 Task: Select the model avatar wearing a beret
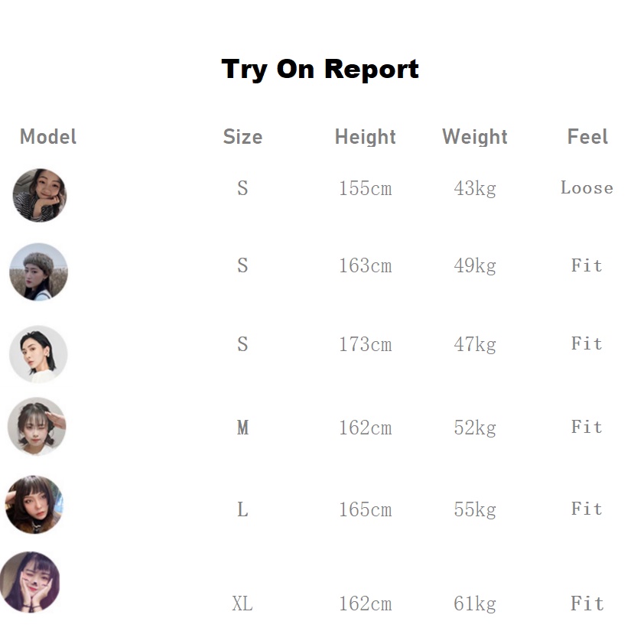[39, 272]
